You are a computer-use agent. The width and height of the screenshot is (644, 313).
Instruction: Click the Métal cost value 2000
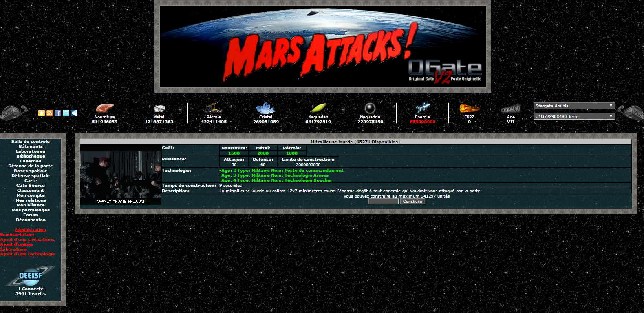pyautogui.click(x=263, y=153)
